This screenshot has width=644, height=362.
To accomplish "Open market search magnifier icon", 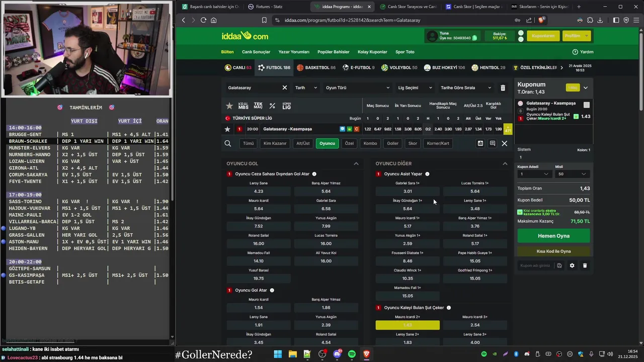I will [228, 143].
